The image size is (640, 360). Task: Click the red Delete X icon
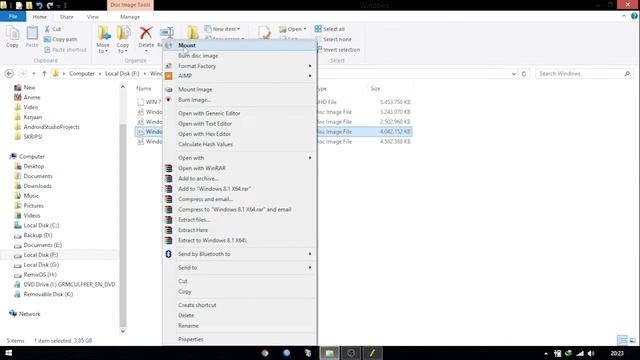(146, 33)
